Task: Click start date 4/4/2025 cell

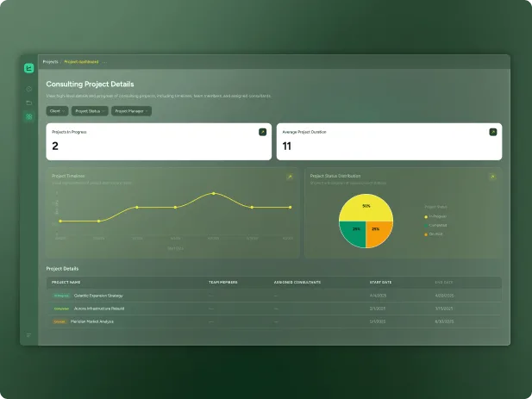Action: click(378, 296)
